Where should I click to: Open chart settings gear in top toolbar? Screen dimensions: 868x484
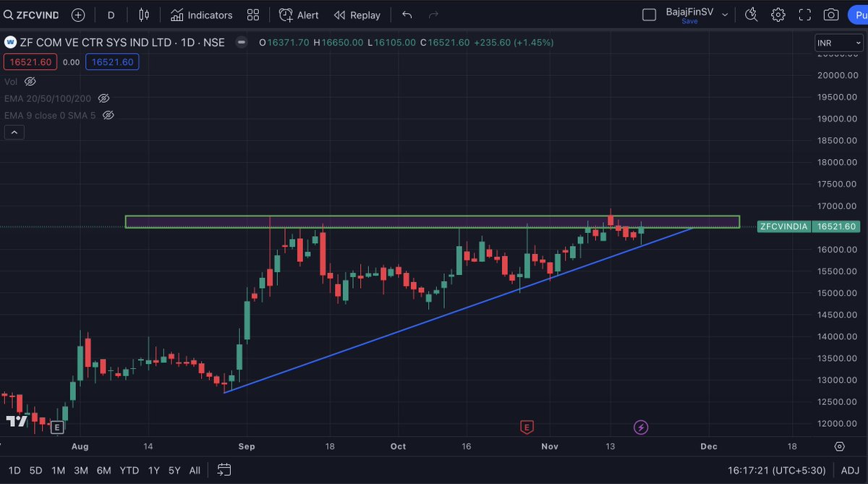click(x=778, y=14)
